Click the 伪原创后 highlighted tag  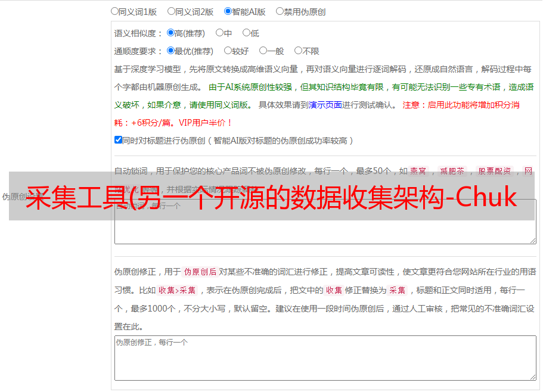(200, 272)
